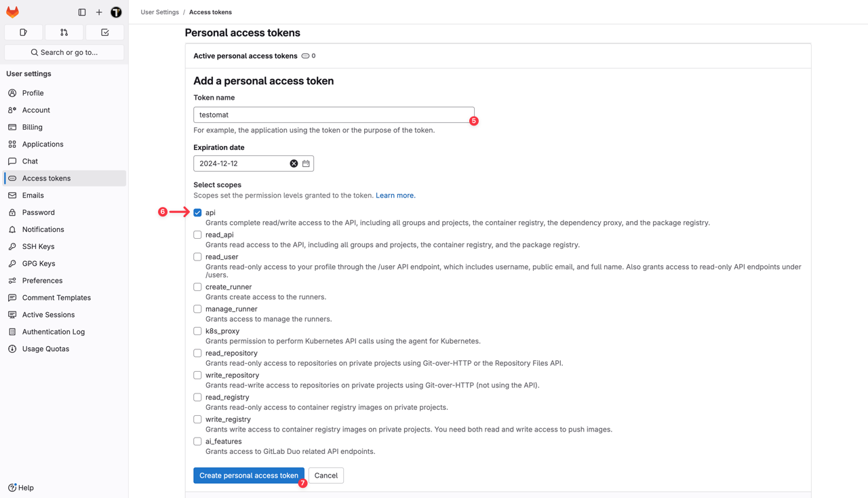Uncheck the api scope
868x498 pixels.
click(x=197, y=212)
